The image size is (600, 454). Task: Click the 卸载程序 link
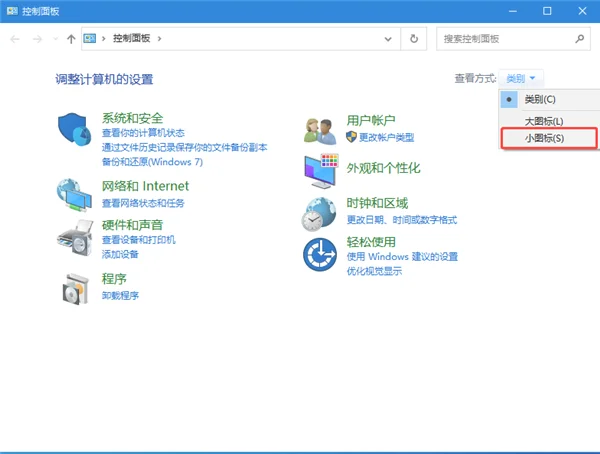(x=120, y=296)
